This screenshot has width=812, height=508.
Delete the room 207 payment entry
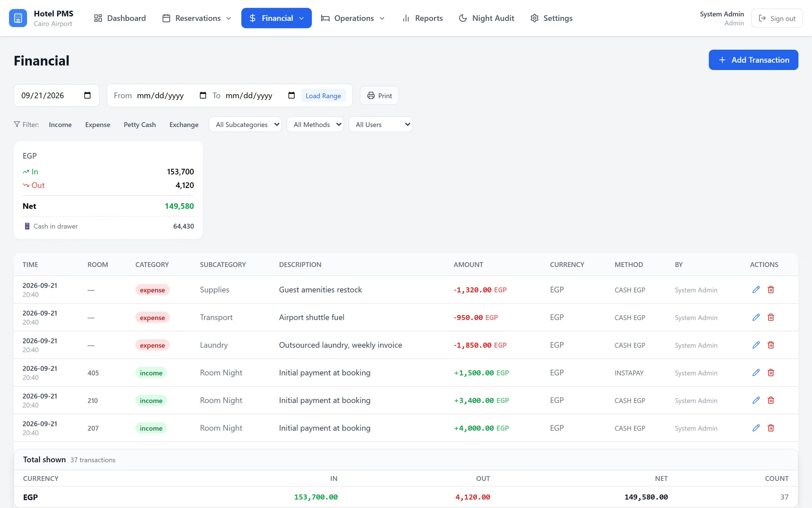point(771,428)
